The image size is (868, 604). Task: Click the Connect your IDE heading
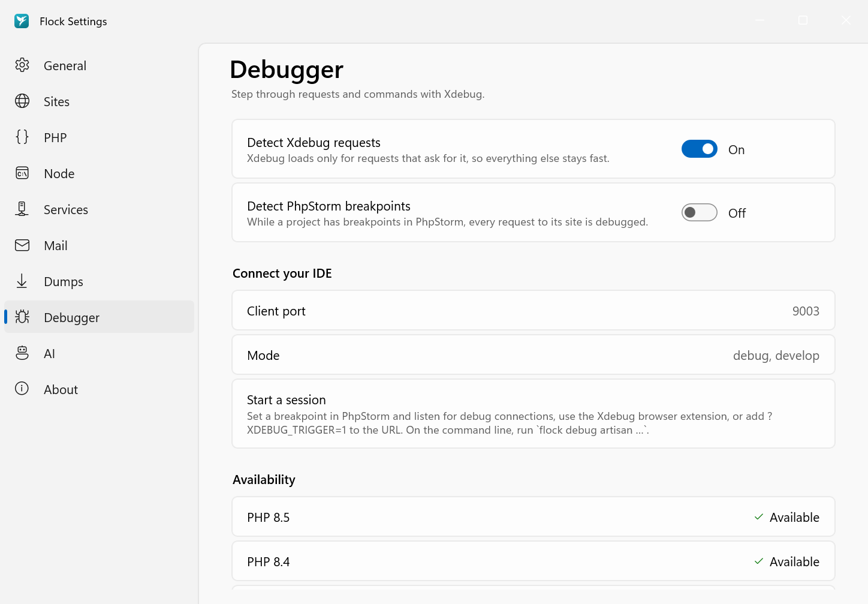pyautogui.click(x=282, y=274)
